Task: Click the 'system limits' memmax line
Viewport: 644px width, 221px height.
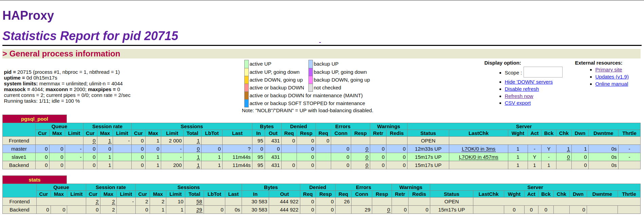Action: [x=63, y=84]
